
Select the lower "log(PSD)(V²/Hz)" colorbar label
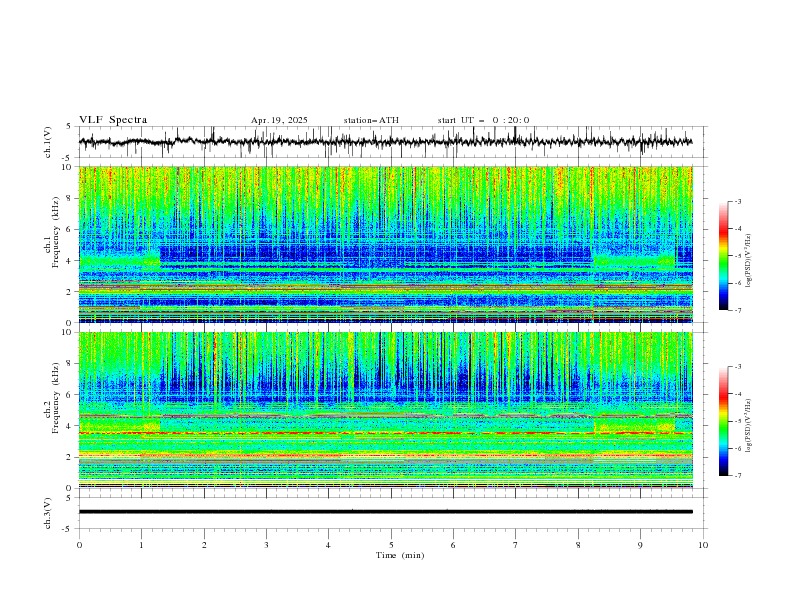point(749,426)
